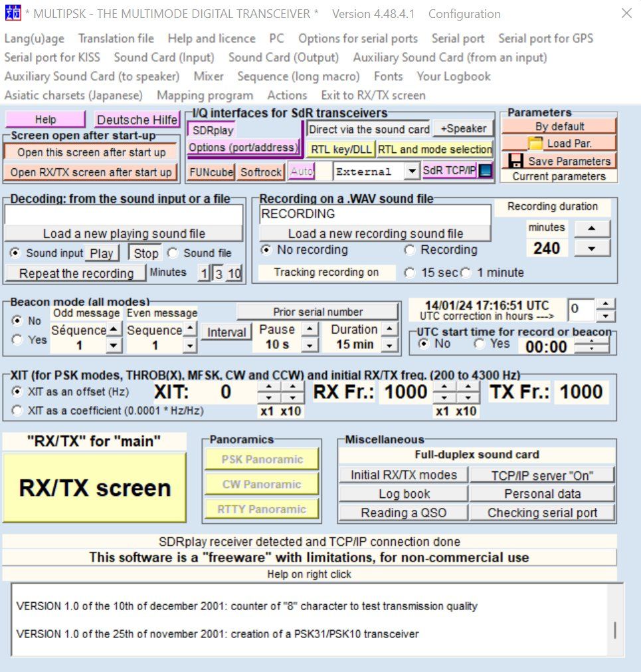Image resolution: width=641 pixels, height=672 pixels.
Task: Click the SDRplay interface button
Action: (x=213, y=130)
